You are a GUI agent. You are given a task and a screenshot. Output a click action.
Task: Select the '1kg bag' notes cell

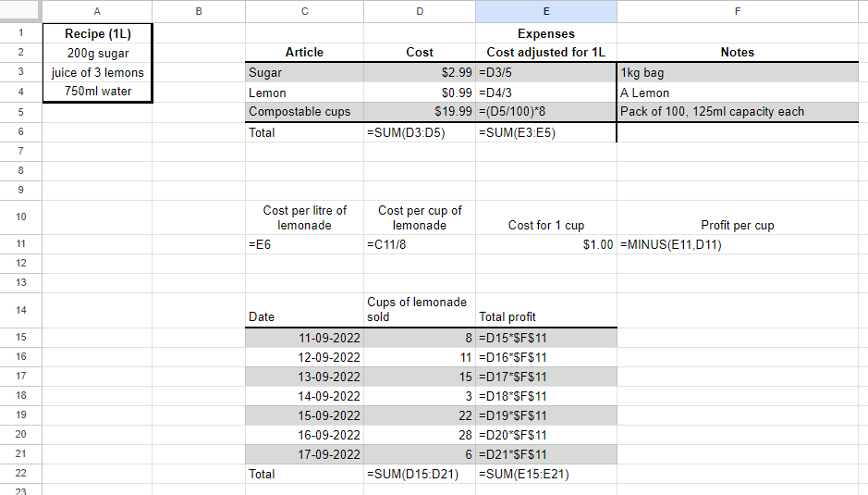coord(737,72)
